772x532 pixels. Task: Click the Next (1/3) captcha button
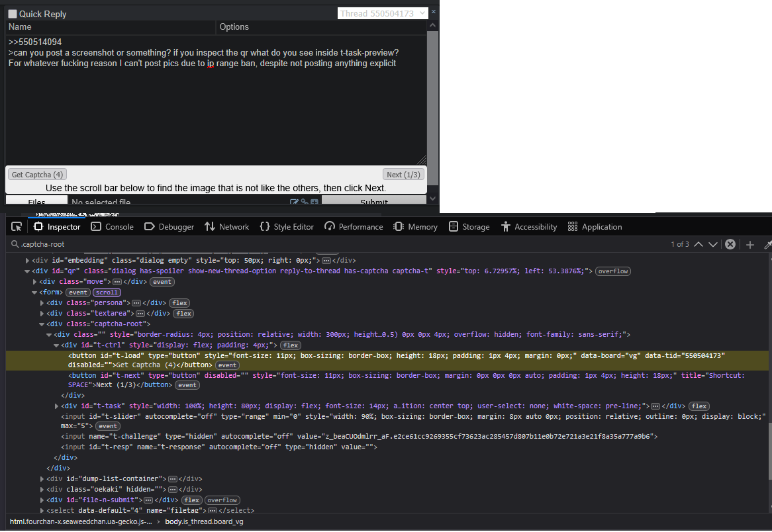(403, 174)
